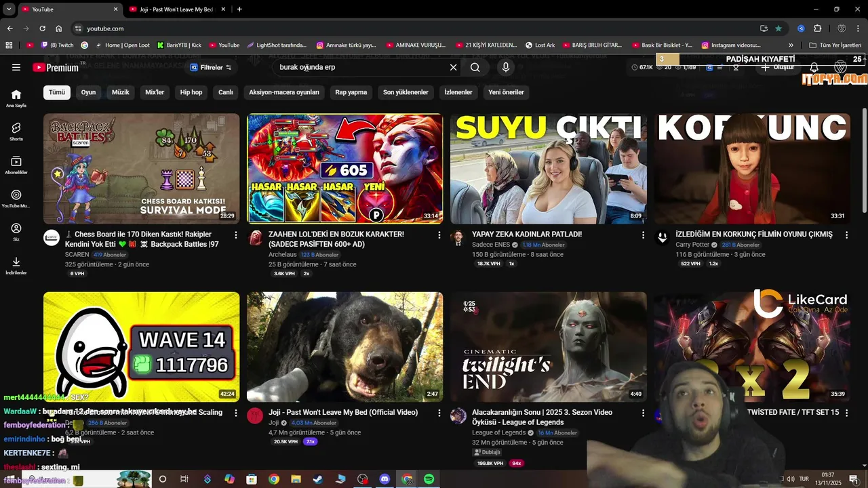Image resolution: width=868 pixels, height=488 pixels.
Task: Open Shorts from the sidebar
Action: tap(16, 131)
